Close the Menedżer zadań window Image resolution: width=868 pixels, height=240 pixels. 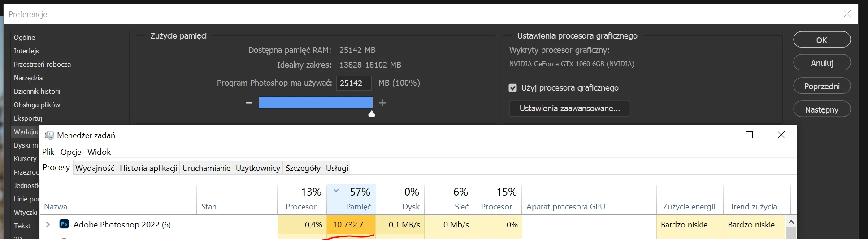tap(781, 135)
